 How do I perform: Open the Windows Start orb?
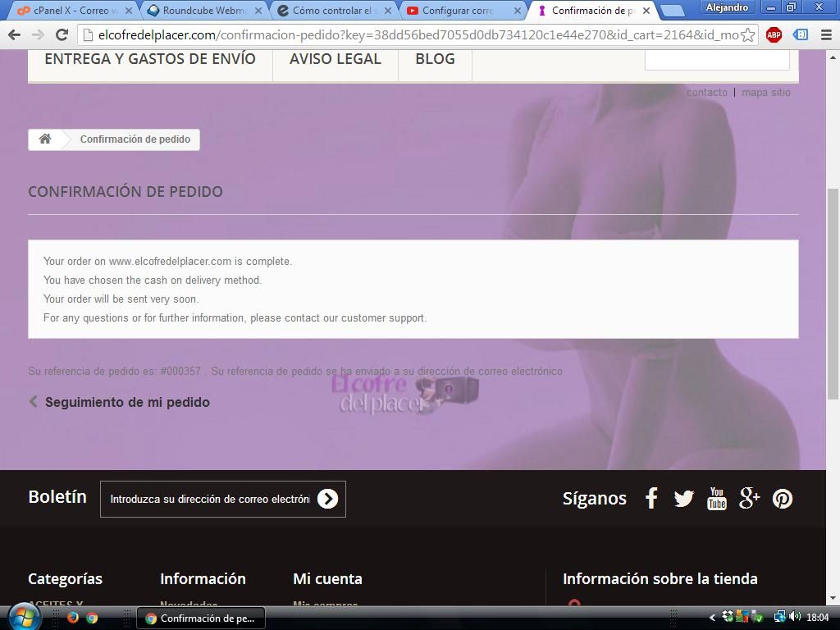(24, 617)
